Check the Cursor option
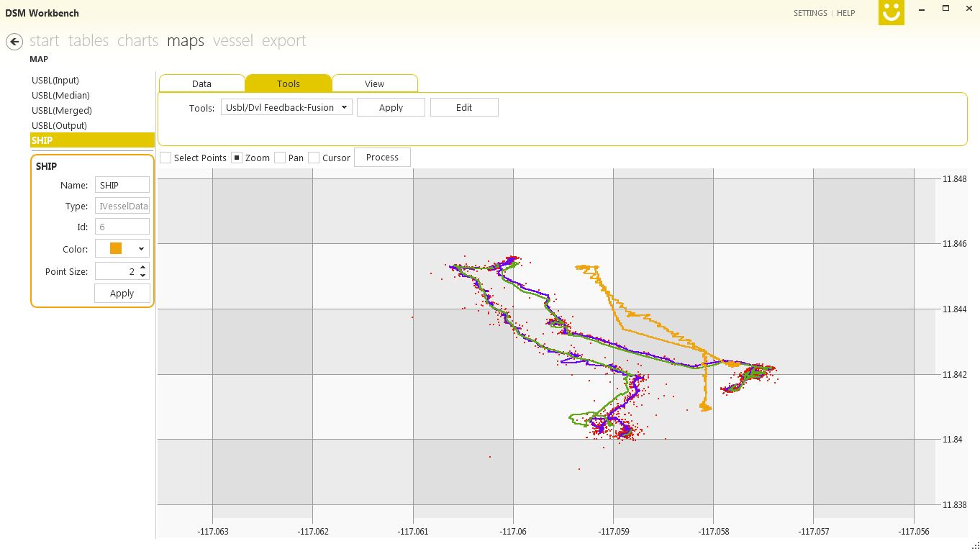 (x=314, y=158)
